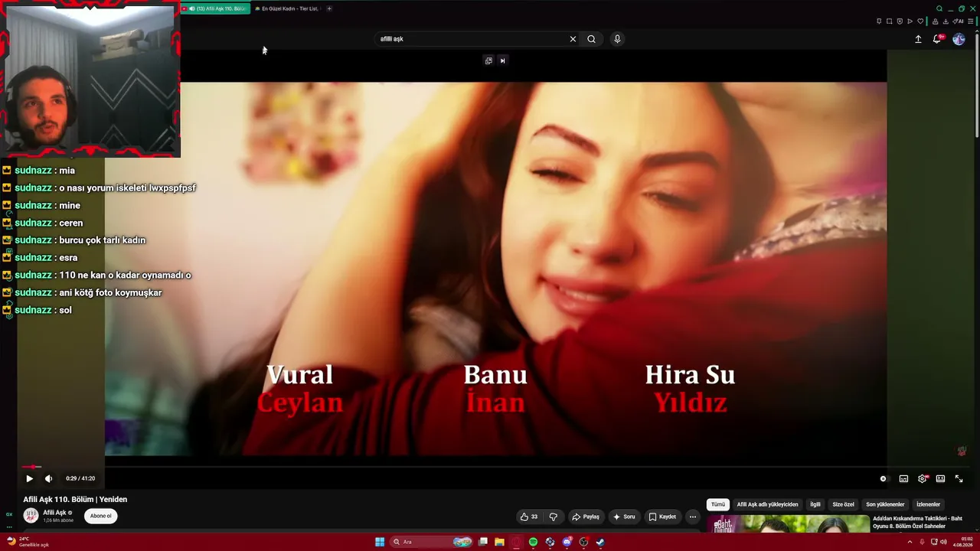The image size is (980, 551).
Task: Open the taskbar clock showing 01:02
Action: [x=962, y=542]
